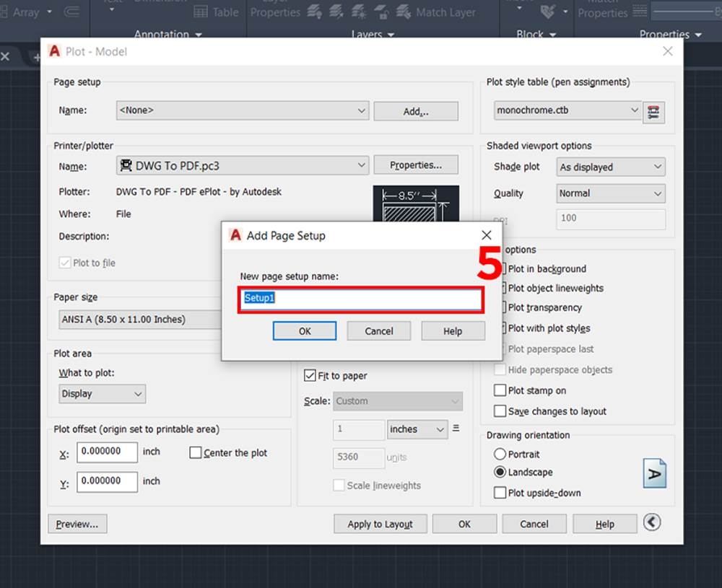Image resolution: width=722 pixels, height=588 pixels.
Task: Select the Portrait orientation radio button
Action: click(500, 455)
